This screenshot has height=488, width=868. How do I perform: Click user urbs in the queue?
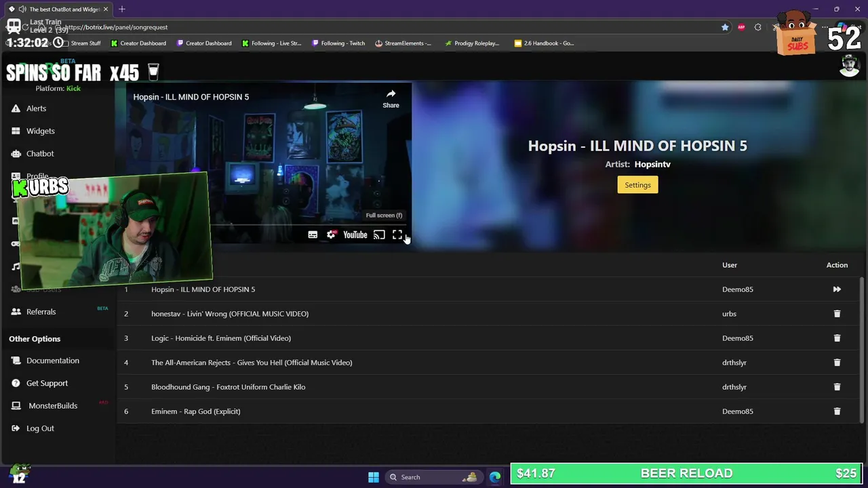point(729,314)
